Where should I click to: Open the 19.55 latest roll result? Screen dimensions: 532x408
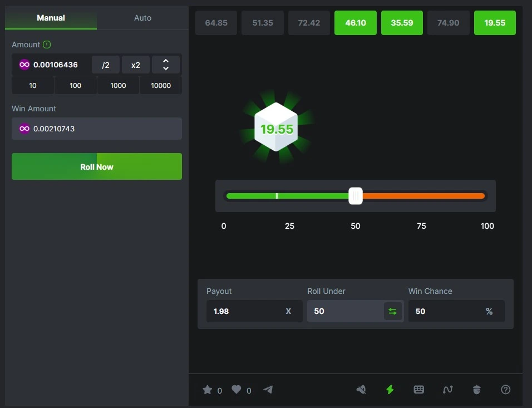[x=495, y=23]
